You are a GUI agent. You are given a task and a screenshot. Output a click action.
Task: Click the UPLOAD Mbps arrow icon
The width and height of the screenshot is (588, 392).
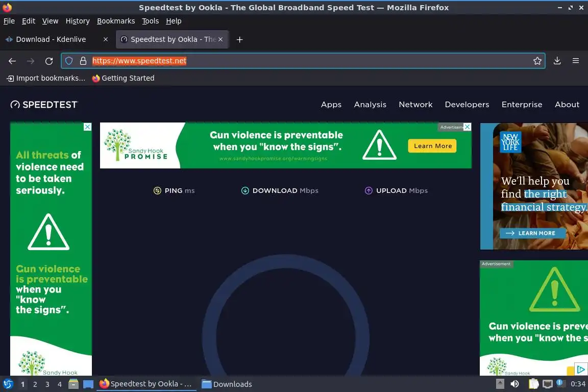click(x=369, y=190)
